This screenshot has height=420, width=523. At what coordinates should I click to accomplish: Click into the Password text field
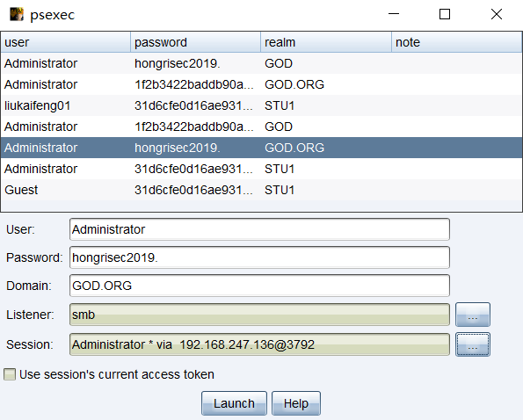pos(259,257)
